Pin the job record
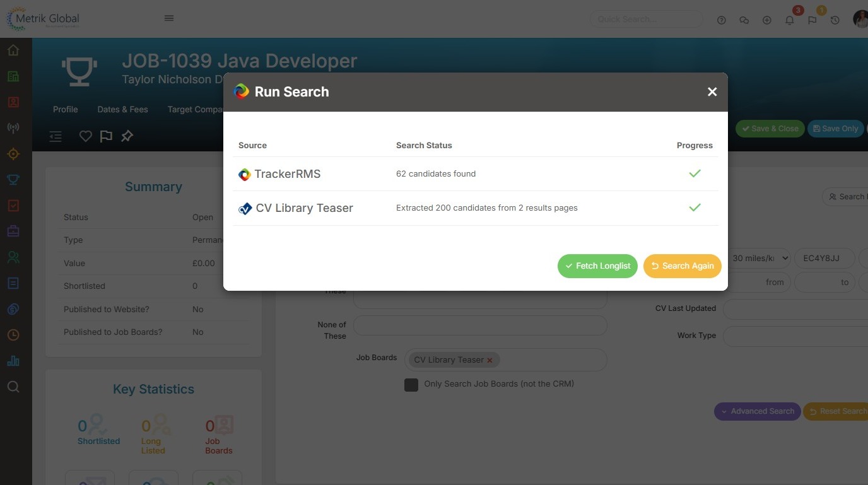Screen dimensions: 868x485 [x=127, y=136]
